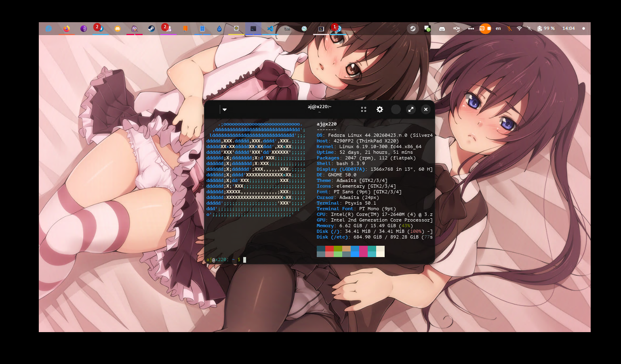
Task: Click the leftmost blue panel icon
Action: 49,29
